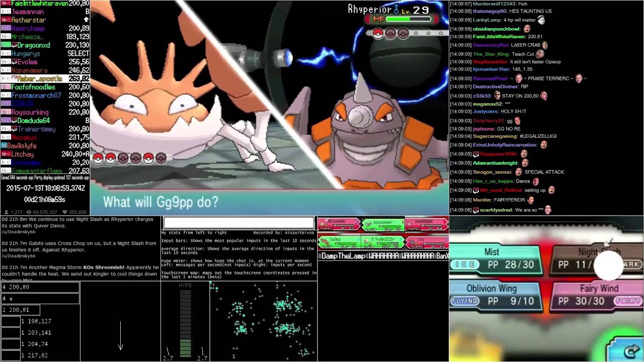Click the Bawlislyfe level 13 badge
The width and height of the screenshot is (644, 362).
coord(4,146)
